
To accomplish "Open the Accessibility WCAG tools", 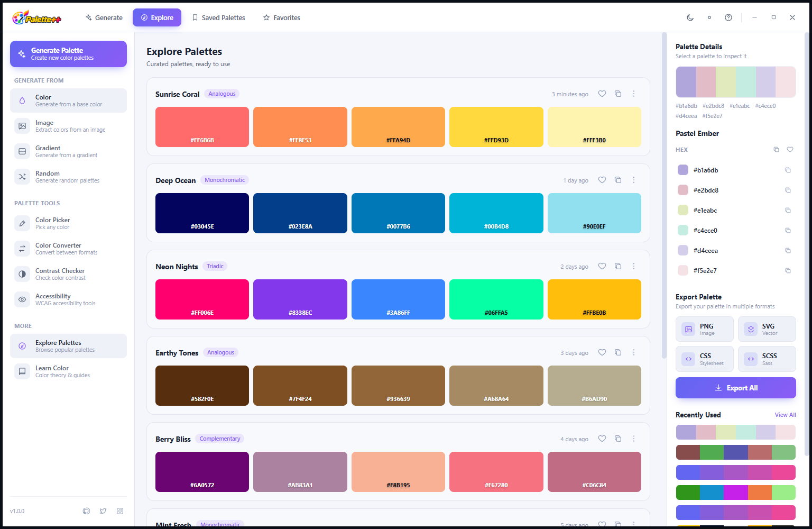I will (x=68, y=299).
